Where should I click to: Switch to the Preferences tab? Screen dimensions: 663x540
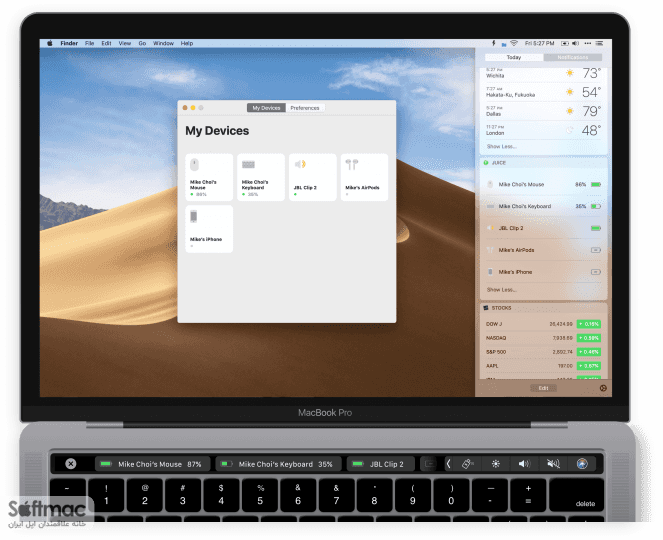(x=305, y=108)
